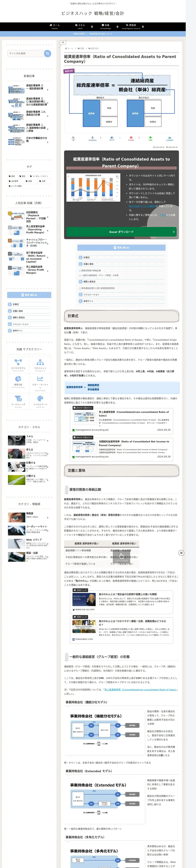Open the 知識 menu item
The width and height of the screenshot is (196, 868).
click(x=105, y=26)
